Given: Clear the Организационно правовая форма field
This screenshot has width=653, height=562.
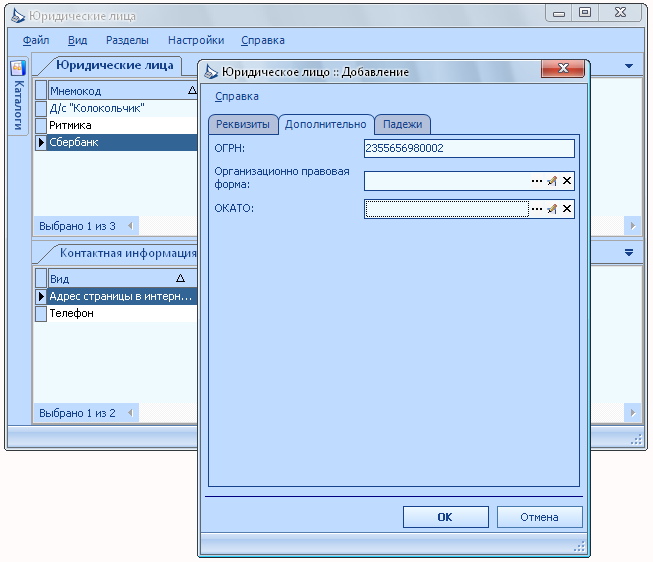Looking at the screenshot, I should (567, 181).
